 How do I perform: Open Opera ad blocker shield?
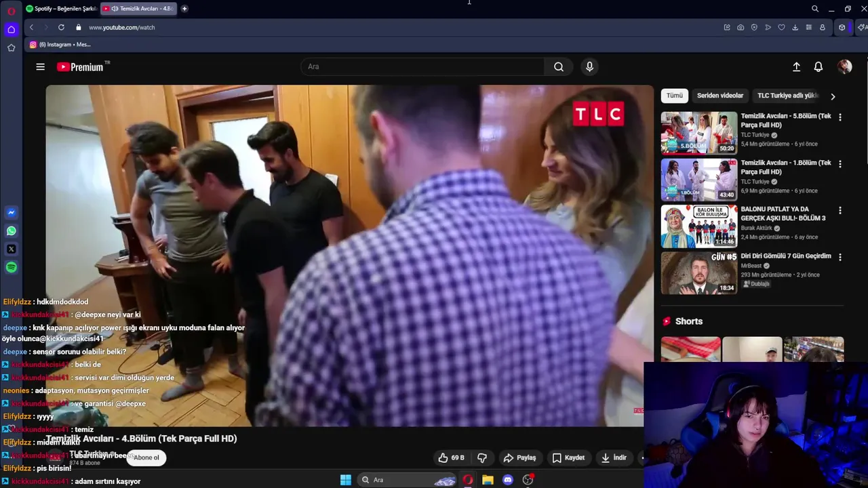click(x=754, y=27)
